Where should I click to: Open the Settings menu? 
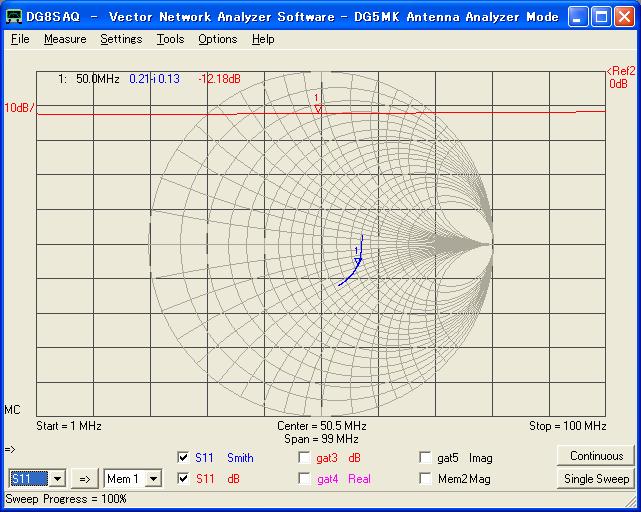[x=121, y=39]
